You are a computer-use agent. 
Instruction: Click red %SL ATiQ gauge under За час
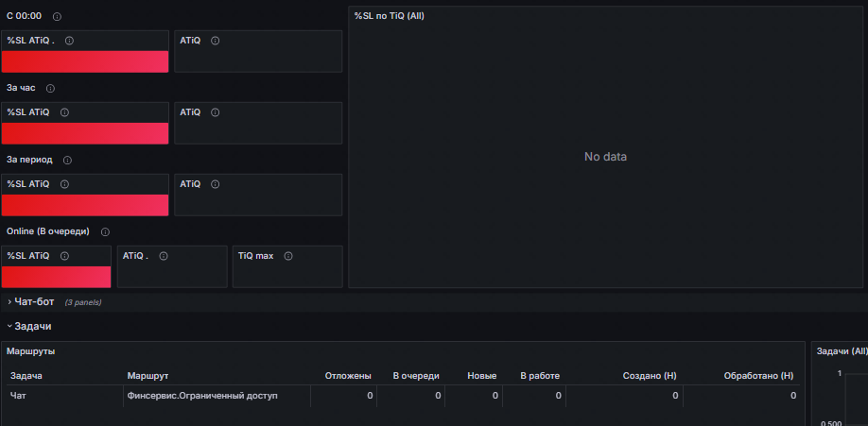click(x=85, y=133)
